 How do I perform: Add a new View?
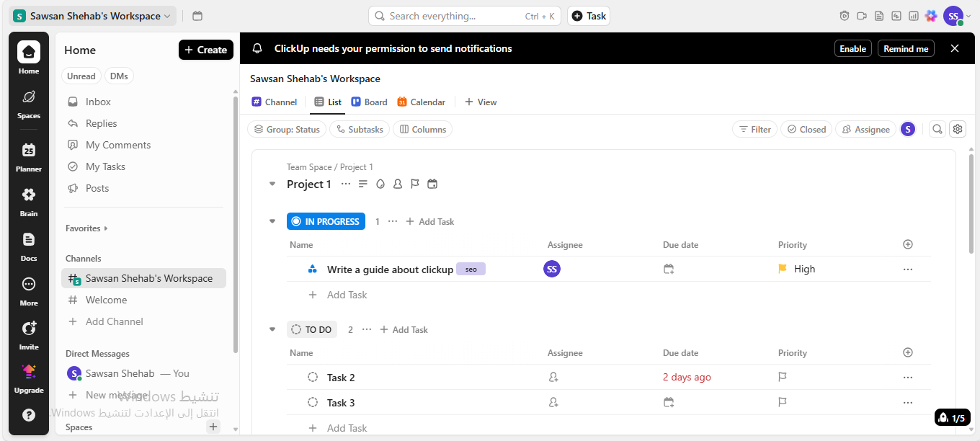click(481, 102)
